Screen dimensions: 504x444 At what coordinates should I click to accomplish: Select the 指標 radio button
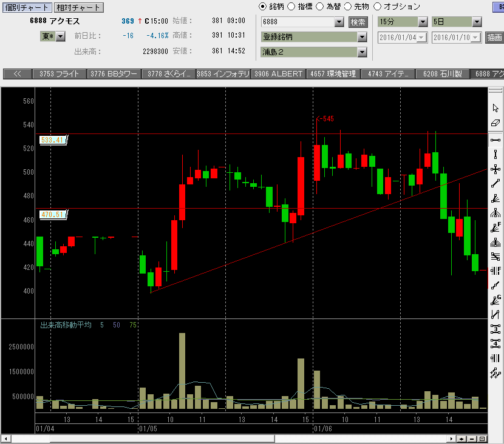tap(291, 7)
